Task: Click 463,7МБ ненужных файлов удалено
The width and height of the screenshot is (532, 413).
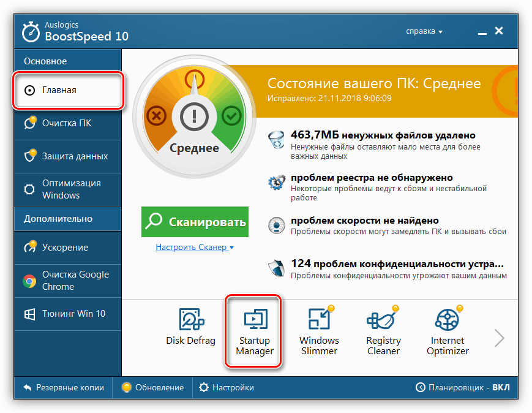Action: tap(383, 135)
